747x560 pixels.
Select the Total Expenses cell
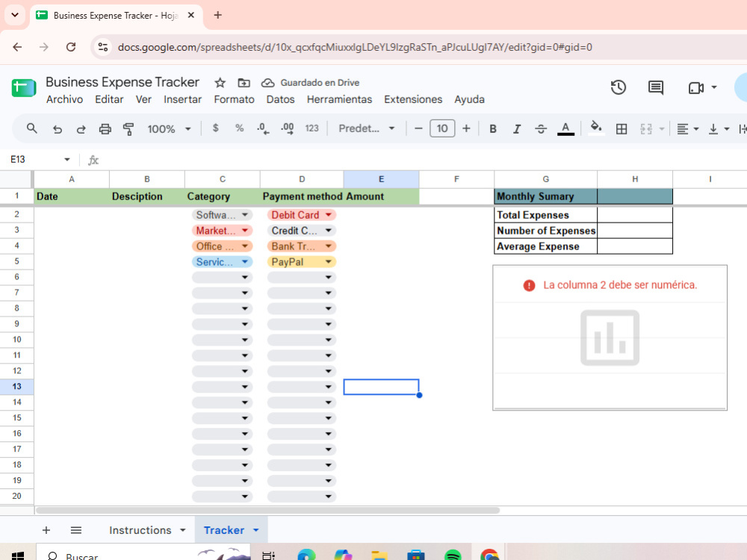[545, 215]
